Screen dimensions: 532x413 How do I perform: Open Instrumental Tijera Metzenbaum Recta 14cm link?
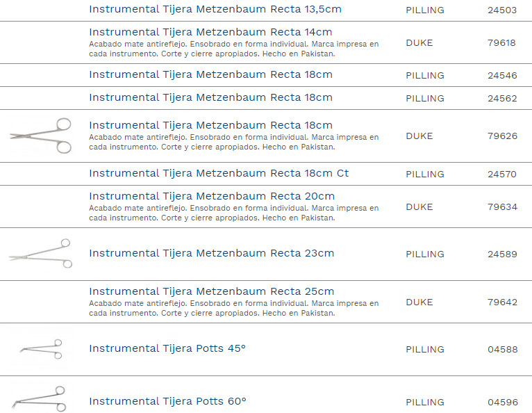point(210,32)
